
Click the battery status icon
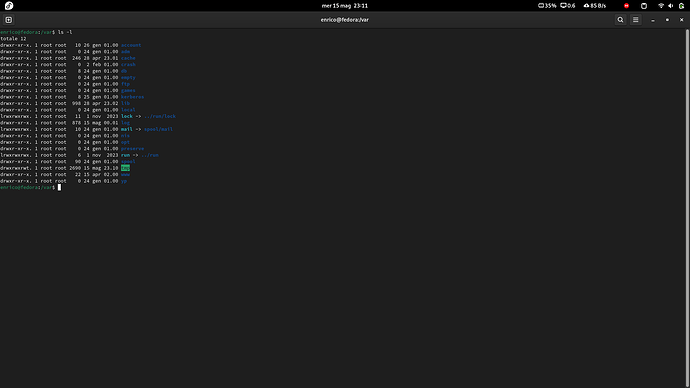click(x=681, y=6)
